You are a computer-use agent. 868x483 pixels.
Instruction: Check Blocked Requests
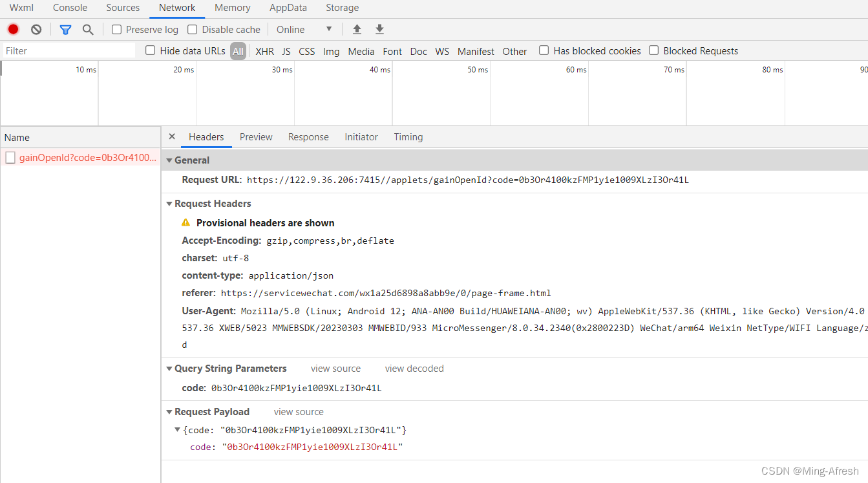pyautogui.click(x=654, y=50)
